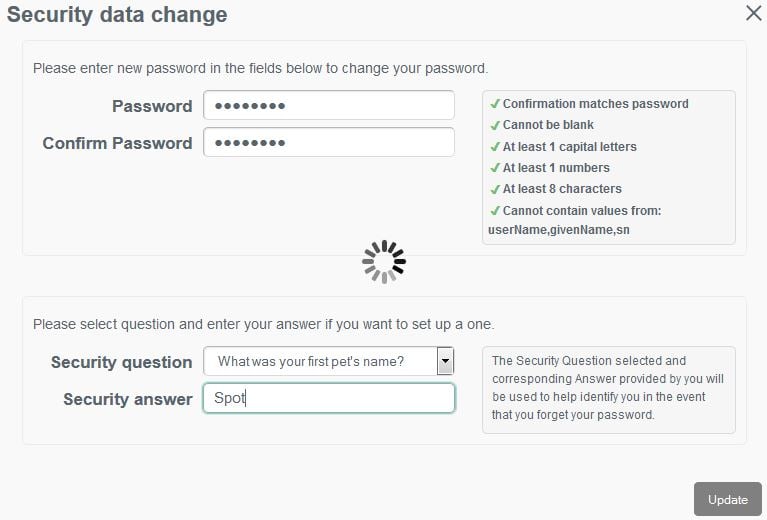Click the Security question dropdown arrow
Viewport: 767px width, 520px height.
[x=446, y=361]
